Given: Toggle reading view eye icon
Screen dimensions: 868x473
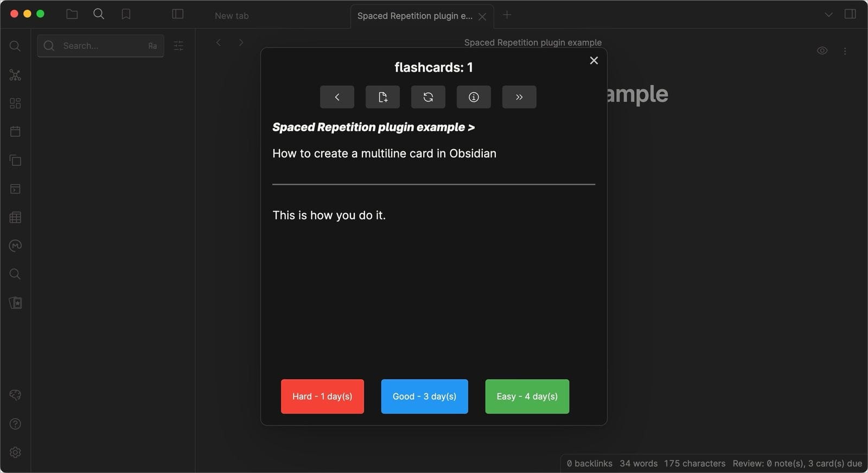Looking at the screenshot, I should [x=822, y=50].
